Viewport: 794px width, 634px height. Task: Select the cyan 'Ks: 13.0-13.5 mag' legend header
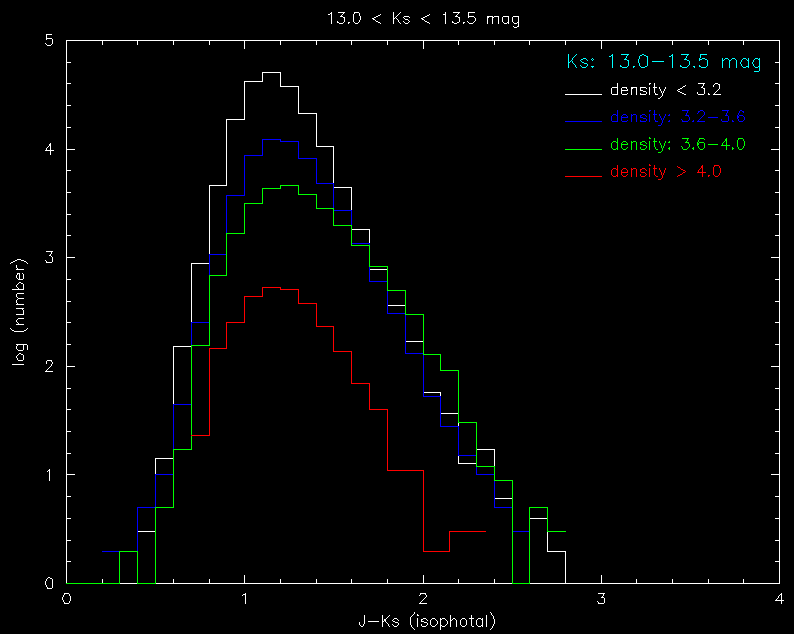pos(664,63)
